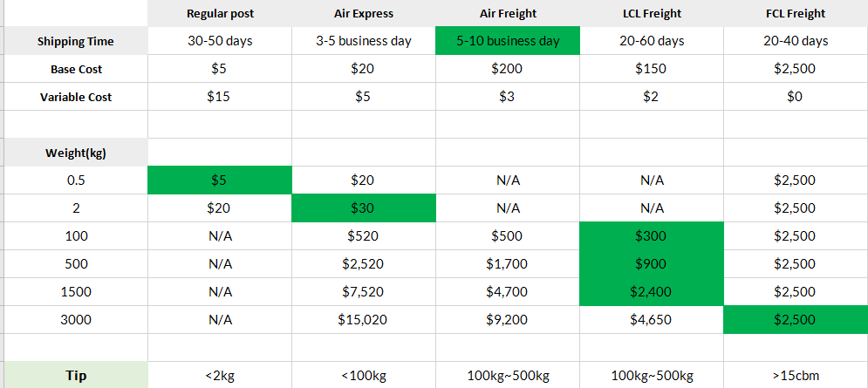Select the $9,200 Air Freight cell
868x388 pixels.
coord(508,319)
